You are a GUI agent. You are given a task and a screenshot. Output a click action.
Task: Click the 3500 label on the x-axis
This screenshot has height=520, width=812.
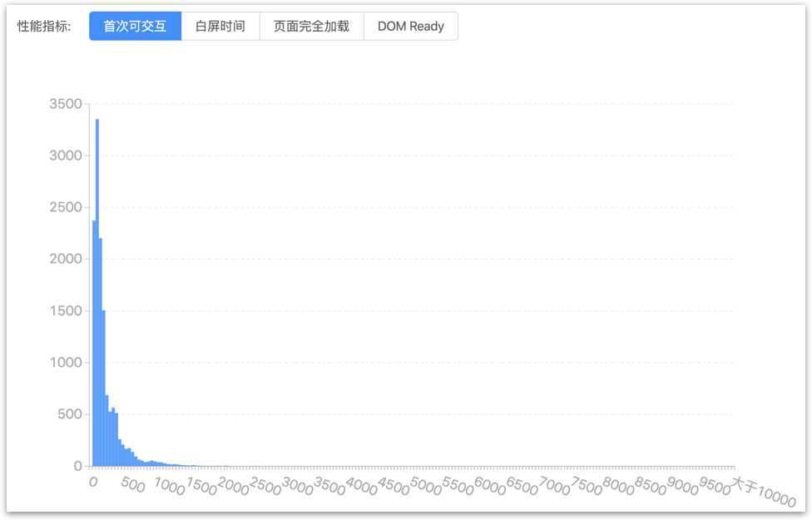[329, 486]
